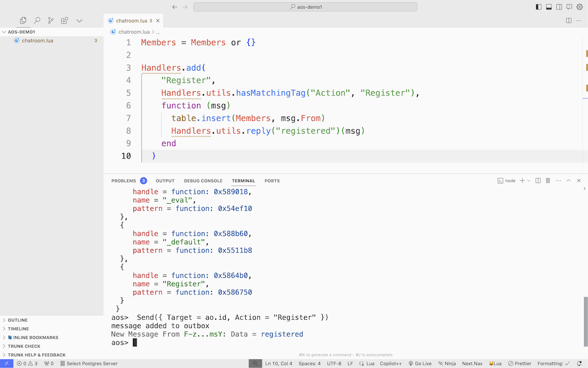This screenshot has width=588, height=368.
Task: Toggle secondary side bar visibility
Action: 559,7
